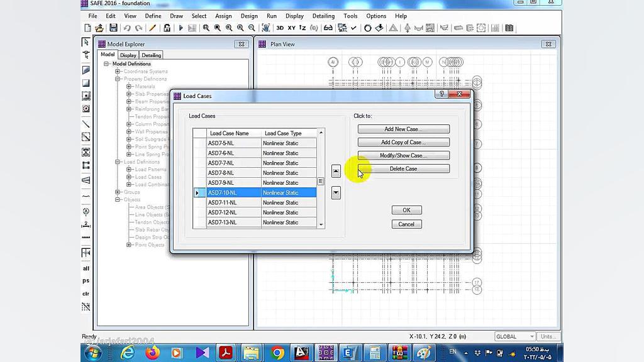The image size is (644, 362).
Task: Click the Units button in status bar
Action: coord(548,336)
